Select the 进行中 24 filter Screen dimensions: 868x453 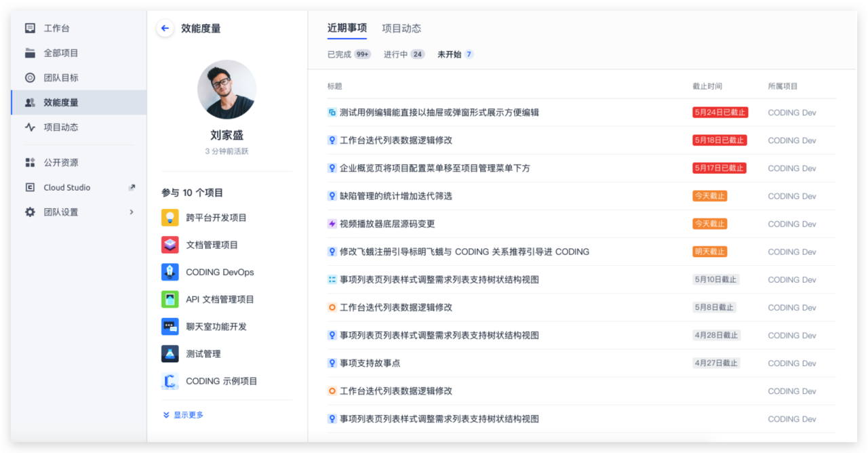tap(404, 54)
